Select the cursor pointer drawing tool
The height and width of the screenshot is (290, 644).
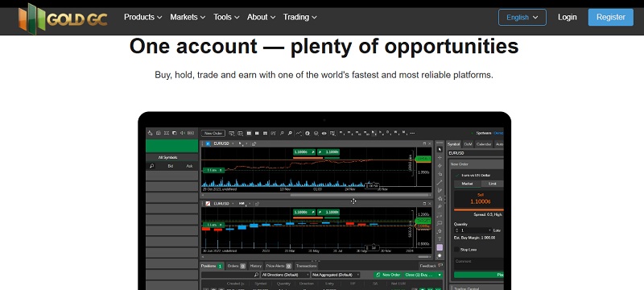point(440,149)
